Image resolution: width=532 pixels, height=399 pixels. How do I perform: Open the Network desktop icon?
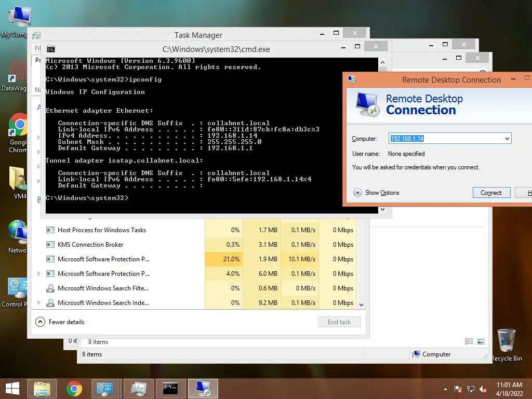tap(18, 236)
